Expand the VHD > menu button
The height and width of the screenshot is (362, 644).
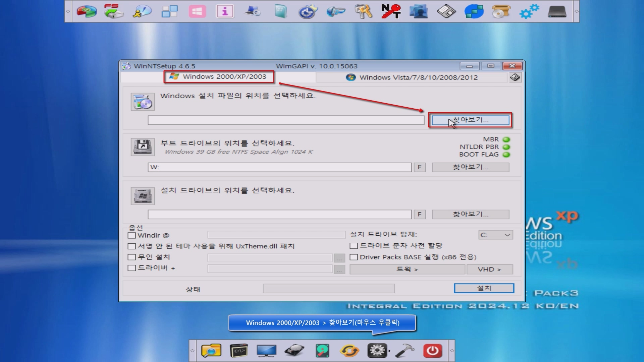(x=489, y=269)
